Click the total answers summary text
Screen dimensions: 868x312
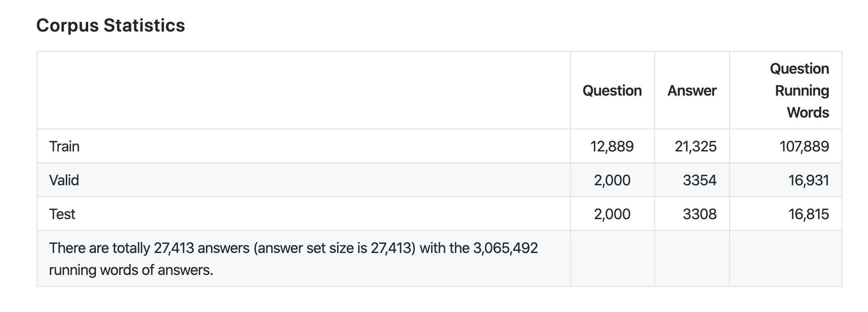coord(293,259)
